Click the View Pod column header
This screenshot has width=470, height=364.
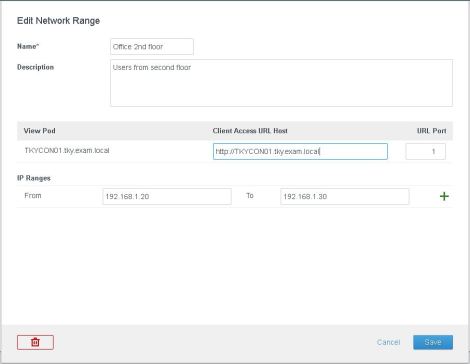coord(39,131)
